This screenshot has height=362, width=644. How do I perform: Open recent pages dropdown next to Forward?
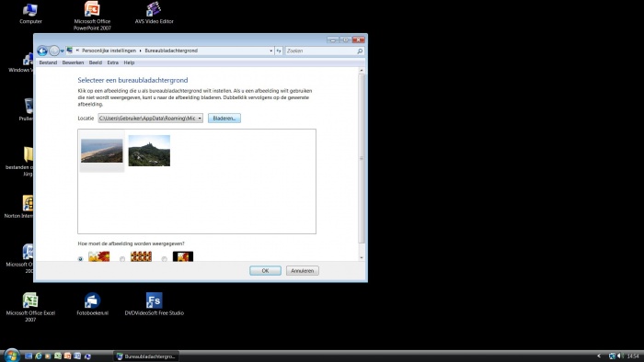click(62, 51)
